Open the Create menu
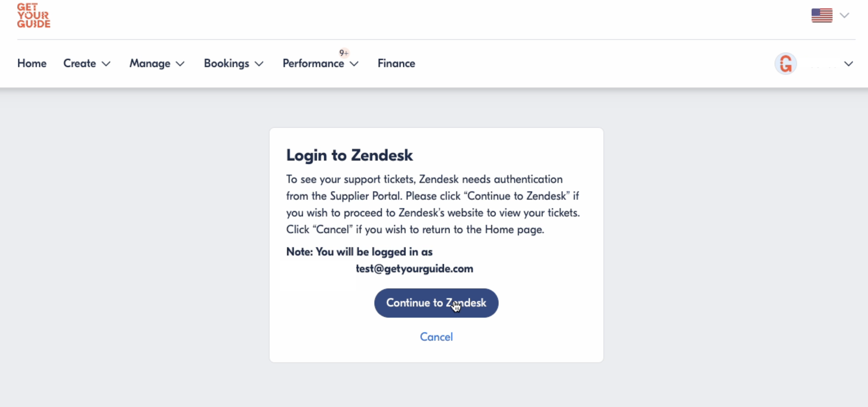868x407 pixels. (x=79, y=63)
